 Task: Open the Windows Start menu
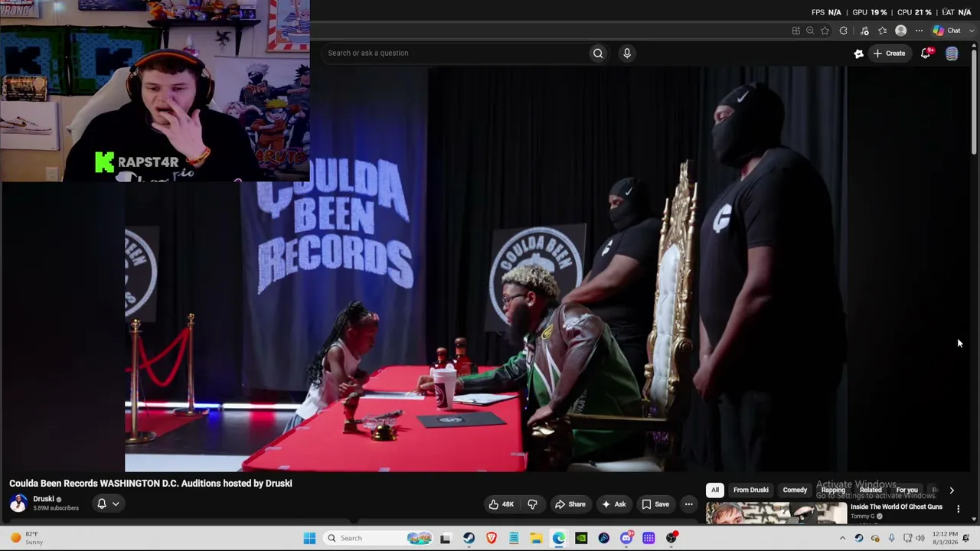[309, 538]
